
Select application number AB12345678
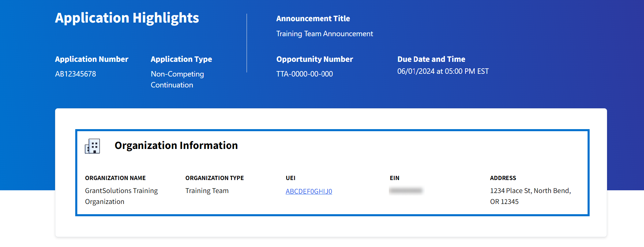point(75,74)
